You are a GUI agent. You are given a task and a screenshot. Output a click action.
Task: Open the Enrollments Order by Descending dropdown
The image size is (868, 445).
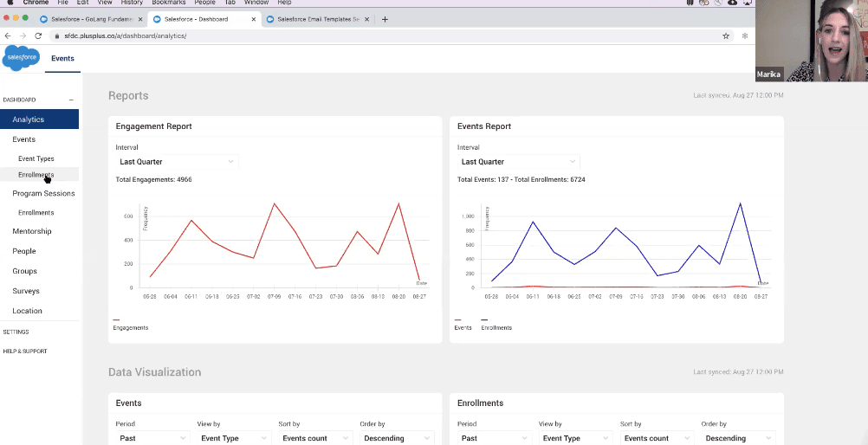(x=738, y=438)
